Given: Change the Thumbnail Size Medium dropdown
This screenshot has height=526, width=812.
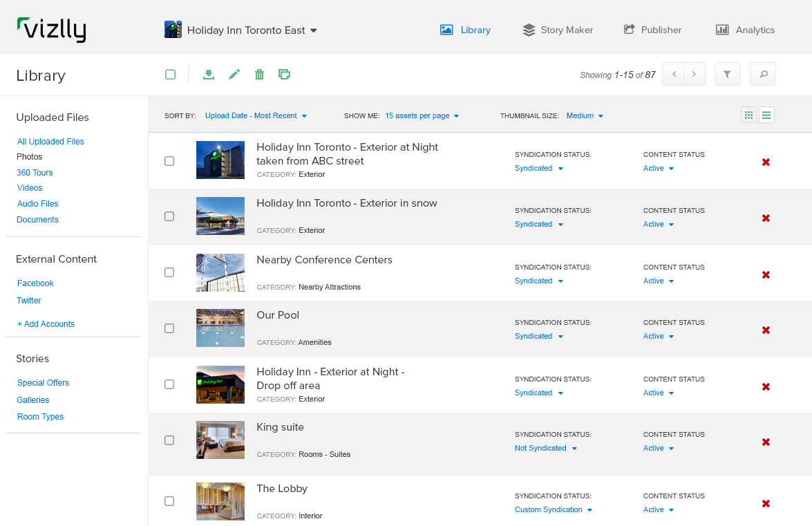Looking at the screenshot, I should pyautogui.click(x=585, y=115).
